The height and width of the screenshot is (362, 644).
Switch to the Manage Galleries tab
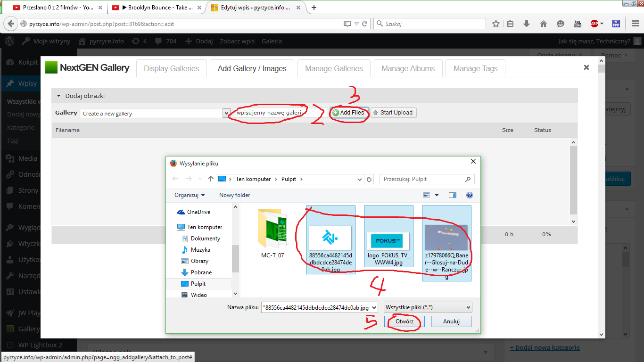[x=334, y=68]
